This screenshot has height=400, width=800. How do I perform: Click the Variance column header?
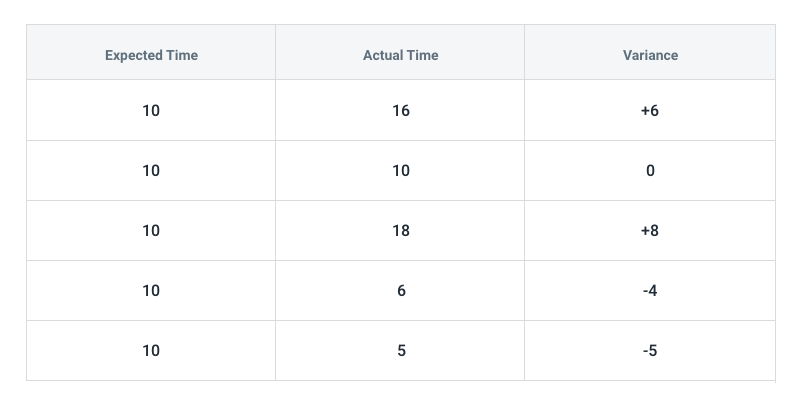coord(650,52)
